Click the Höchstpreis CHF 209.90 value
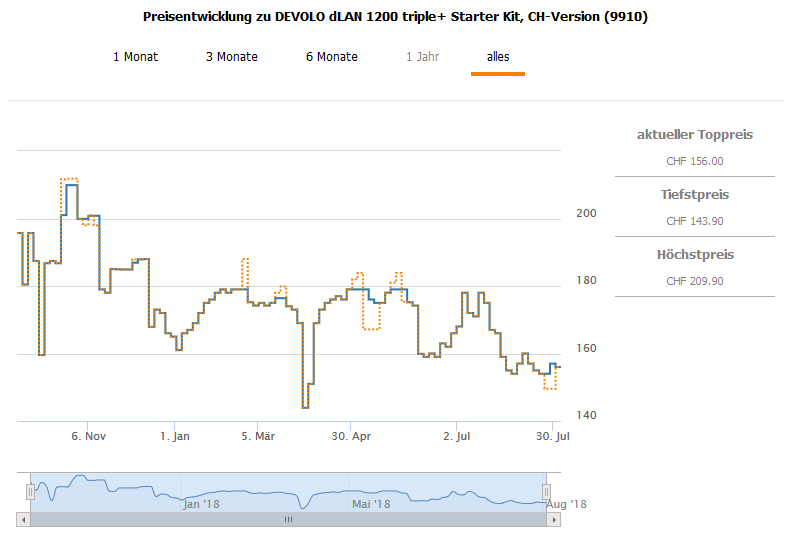The height and width of the screenshot is (540, 786). click(695, 281)
